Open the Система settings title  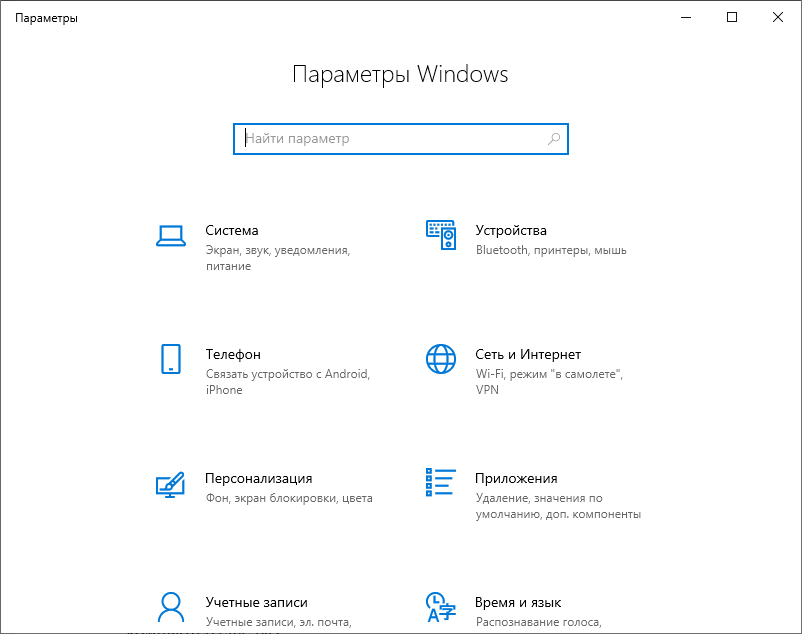coord(232,231)
